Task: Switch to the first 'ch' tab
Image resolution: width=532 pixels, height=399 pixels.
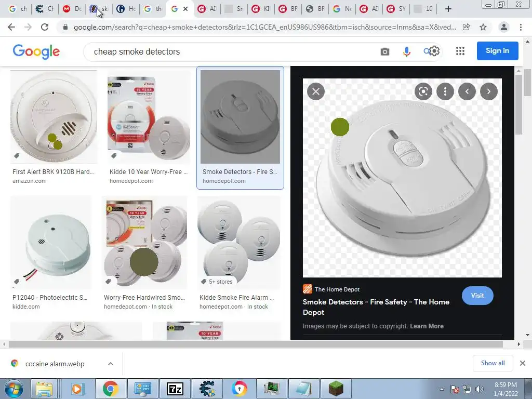Action: tap(18, 9)
